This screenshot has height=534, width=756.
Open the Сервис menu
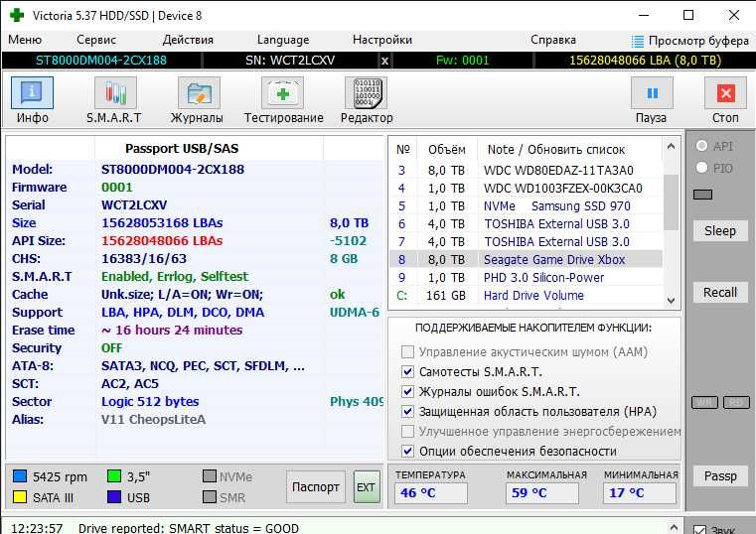click(96, 40)
